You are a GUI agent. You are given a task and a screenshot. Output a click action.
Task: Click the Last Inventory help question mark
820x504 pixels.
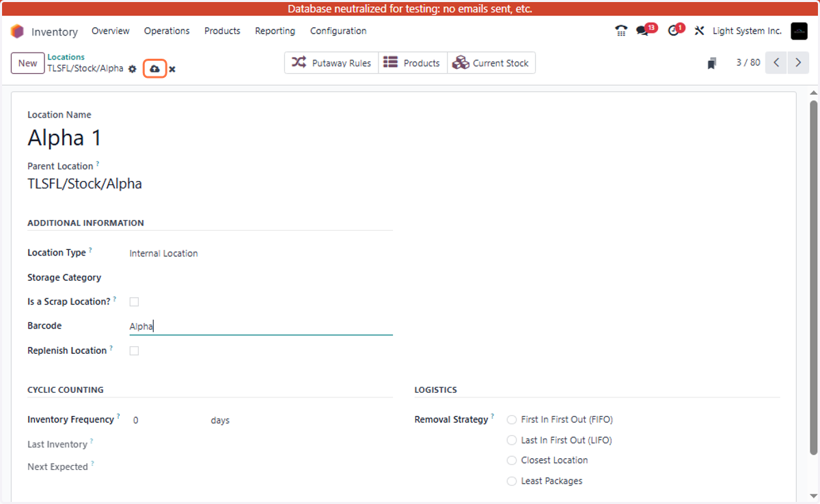tap(92, 441)
